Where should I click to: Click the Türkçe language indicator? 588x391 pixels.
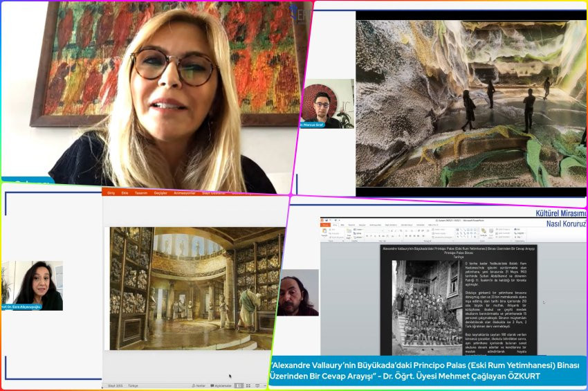[x=133, y=385]
